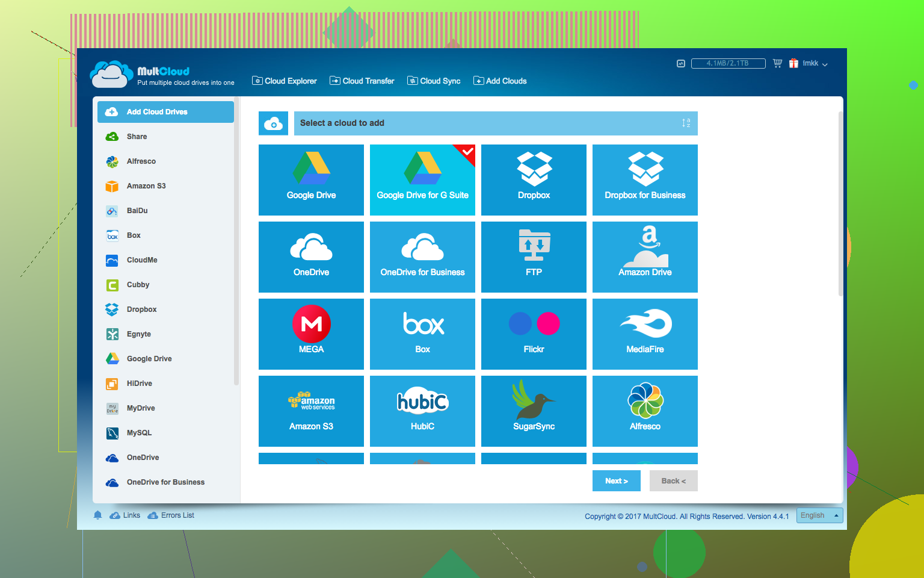The image size is (924, 578).
Task: Select the MediaFire tile
Action: point(645,334)
